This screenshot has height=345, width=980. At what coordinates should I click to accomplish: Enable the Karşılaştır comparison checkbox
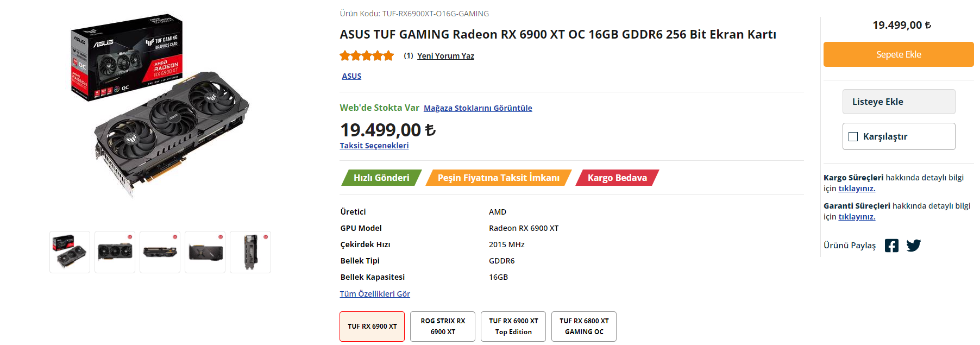pos(853,136)
